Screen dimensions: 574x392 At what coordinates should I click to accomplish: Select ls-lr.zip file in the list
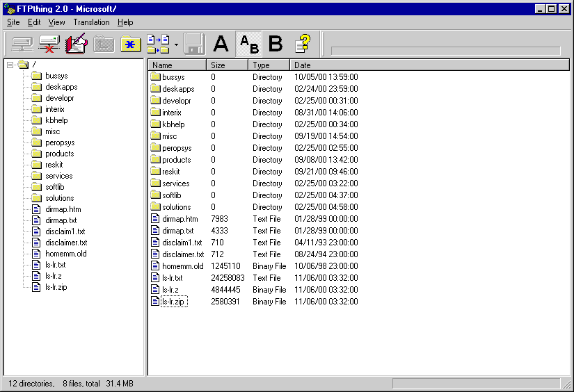coord(174,302)
